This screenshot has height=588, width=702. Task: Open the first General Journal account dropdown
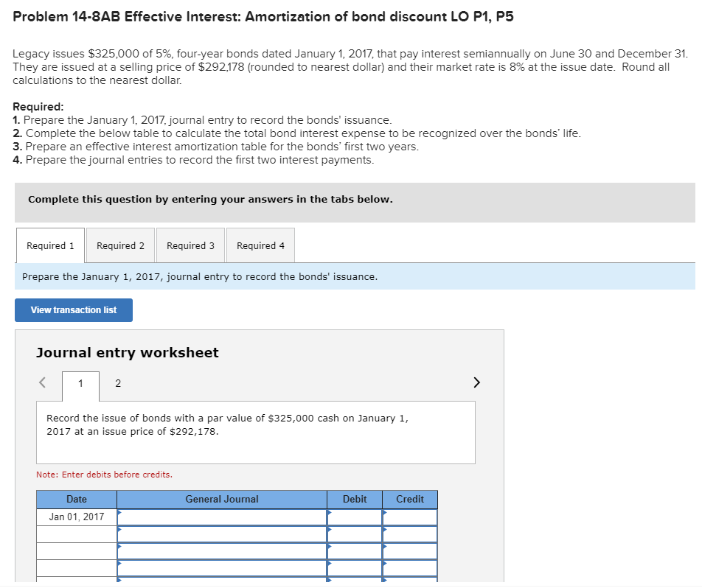[221, 517]
